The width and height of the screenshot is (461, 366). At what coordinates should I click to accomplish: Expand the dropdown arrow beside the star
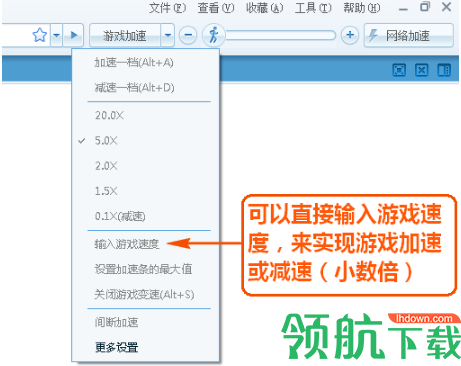[56, 35]
